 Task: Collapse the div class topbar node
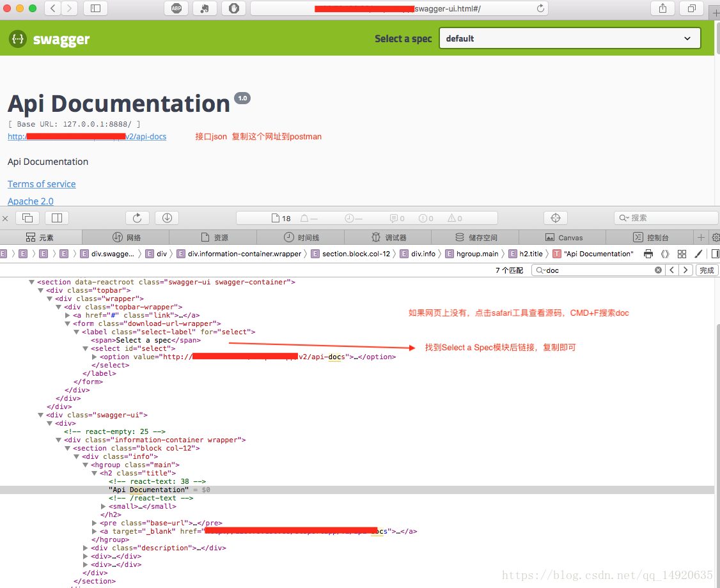(x=40, y=291)
